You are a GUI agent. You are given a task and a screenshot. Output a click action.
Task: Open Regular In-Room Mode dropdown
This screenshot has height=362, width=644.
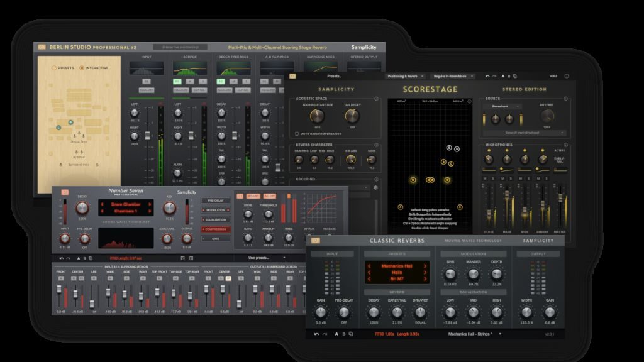pyautogui.click(x=453, y=76)
